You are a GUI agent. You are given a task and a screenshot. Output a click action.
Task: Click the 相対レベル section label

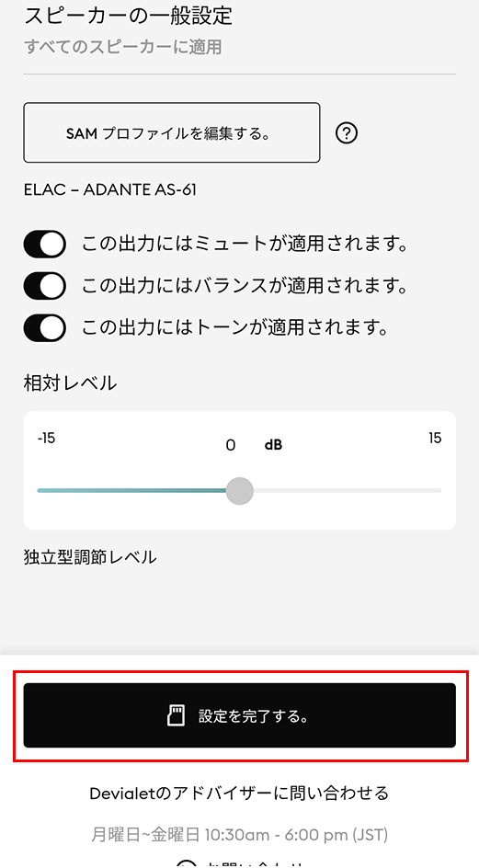[x=70, y=383]
